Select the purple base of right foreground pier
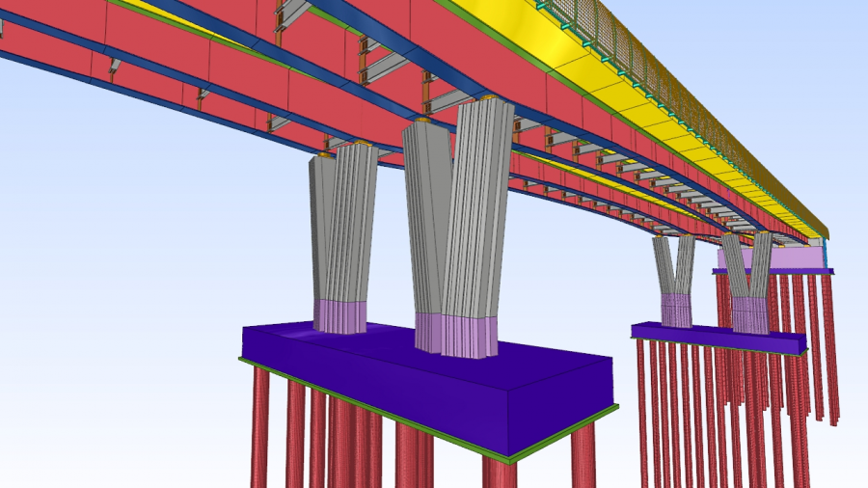 click(x=458, y=333)
